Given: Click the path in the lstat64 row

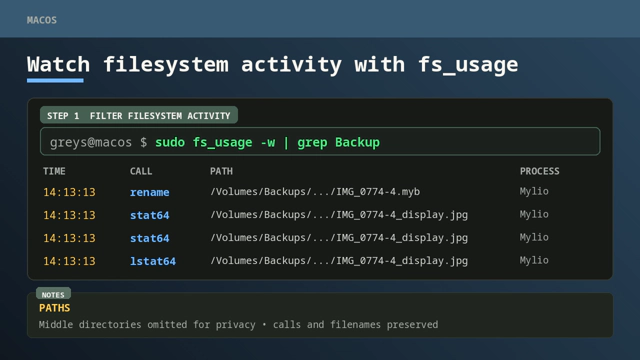Looking at the screenshot, I should [x=339, y=261].
